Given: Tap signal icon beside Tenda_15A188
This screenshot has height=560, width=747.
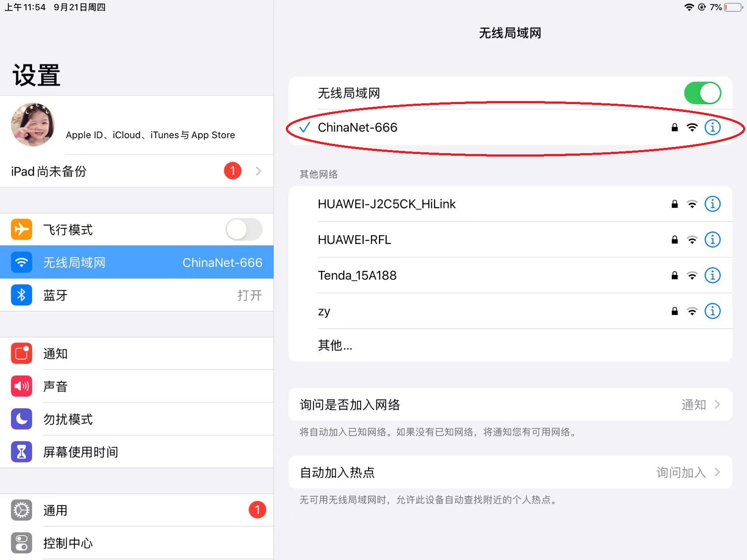Looking at the screenshot, I should tap(692, 275).
